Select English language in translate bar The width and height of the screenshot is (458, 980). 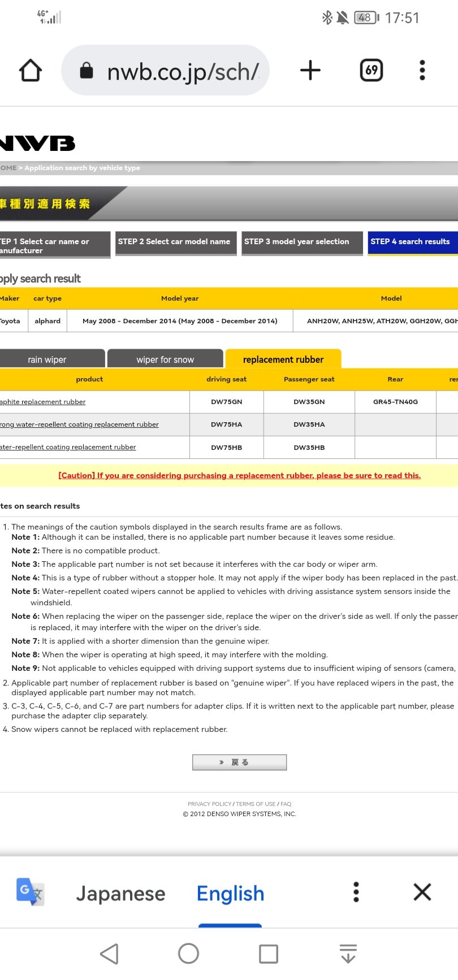click(x=230, y=894)
